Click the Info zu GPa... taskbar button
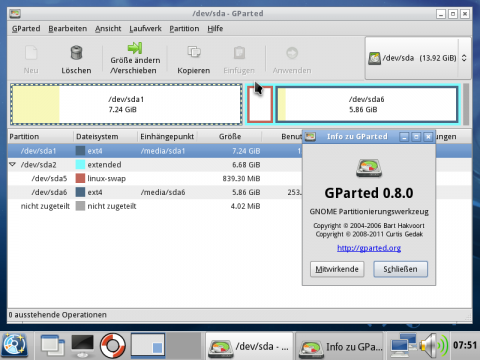This screenshot has width=480, height=360. pyautogui.click(x=340, y=346)
